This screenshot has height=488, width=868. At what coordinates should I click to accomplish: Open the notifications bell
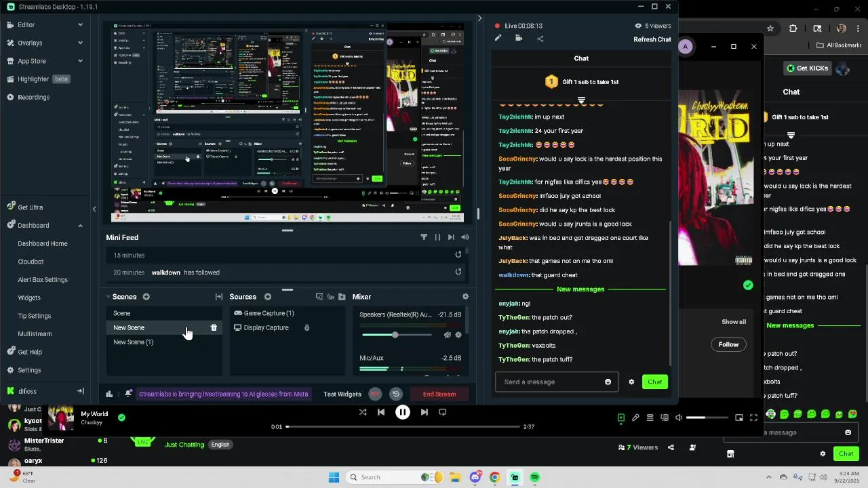(128, 394)
